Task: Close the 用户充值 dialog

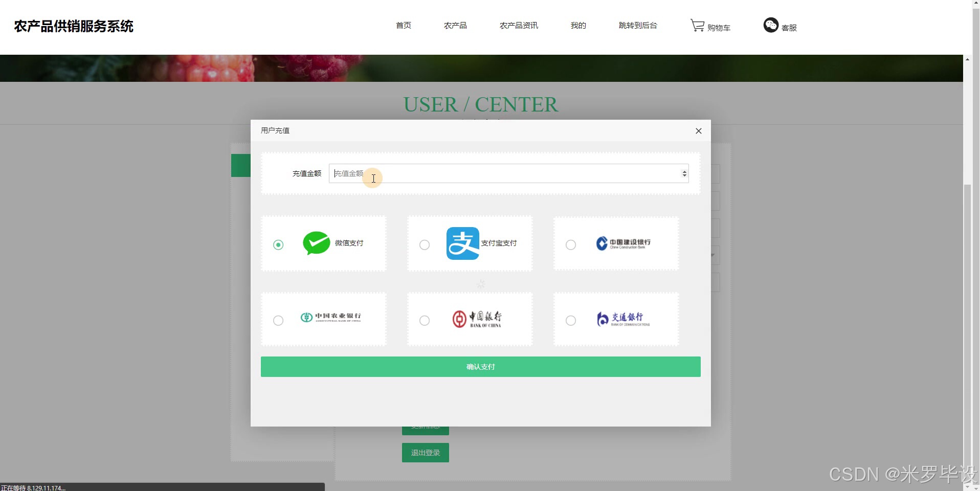Action: tap(699, 131)
